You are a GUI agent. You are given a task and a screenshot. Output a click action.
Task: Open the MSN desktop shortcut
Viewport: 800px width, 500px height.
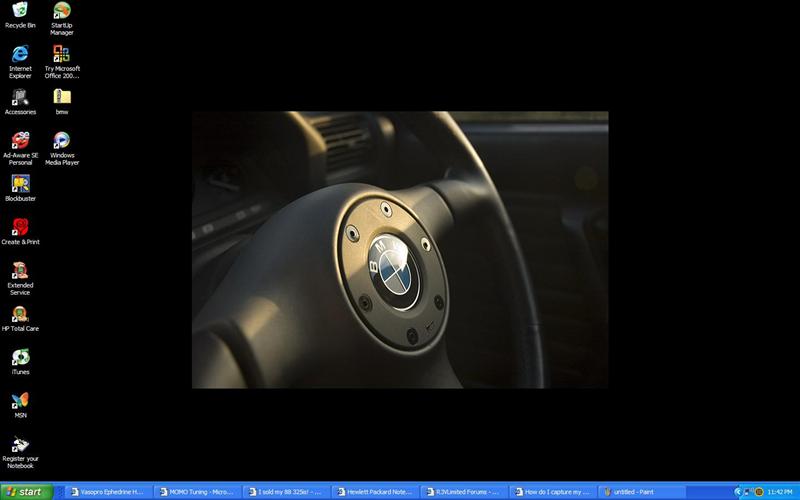(x=20, y=400)
